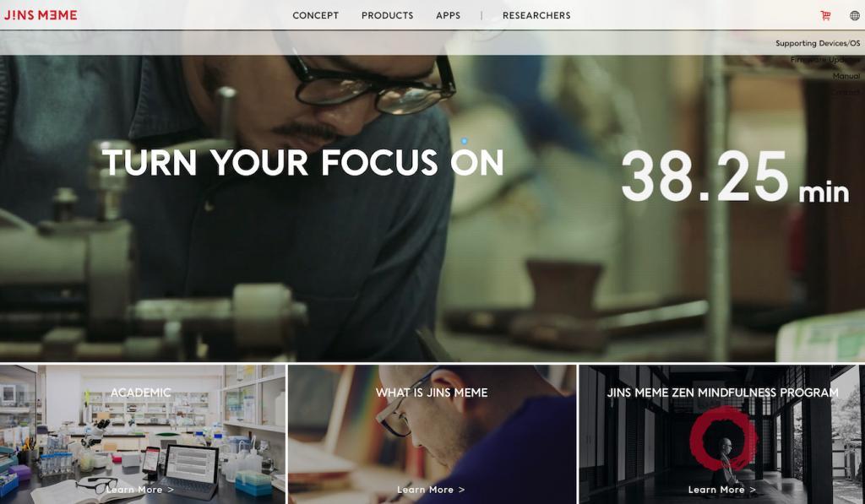Viewport: 865px width, 504px height.
Task: Open the globe language selector icon
Action: point(855,15)
